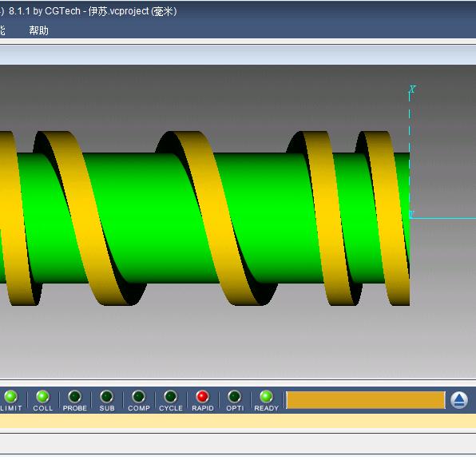476x476 pixels.
Task: Click the yellow message log bar
Action: pyautogui.click(x=238, y=421)
